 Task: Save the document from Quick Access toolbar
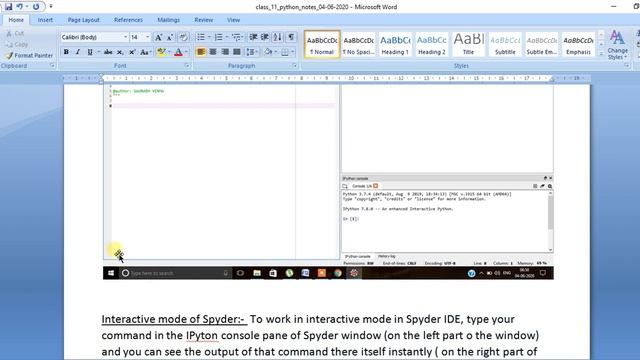[x=8, y=7]
